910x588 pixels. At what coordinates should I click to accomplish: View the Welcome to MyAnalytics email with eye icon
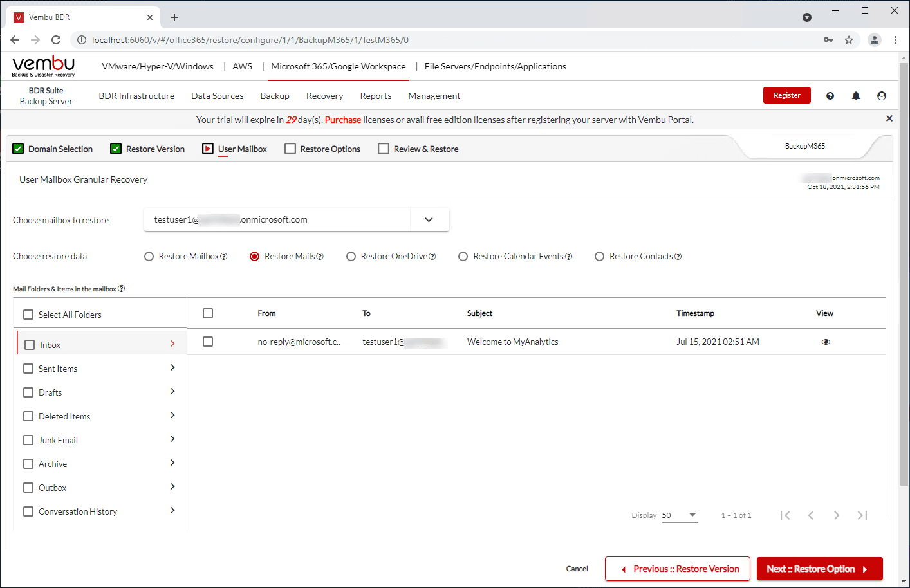pos(826,342)
